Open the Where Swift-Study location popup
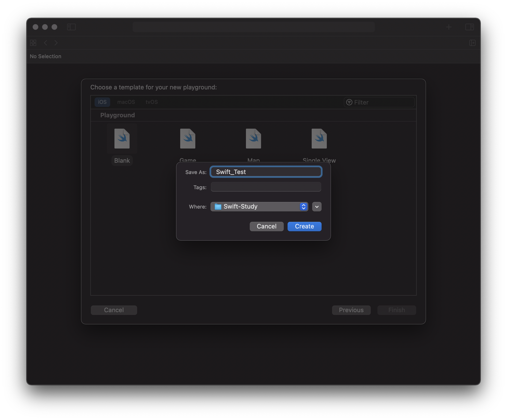 coord(259,207)
